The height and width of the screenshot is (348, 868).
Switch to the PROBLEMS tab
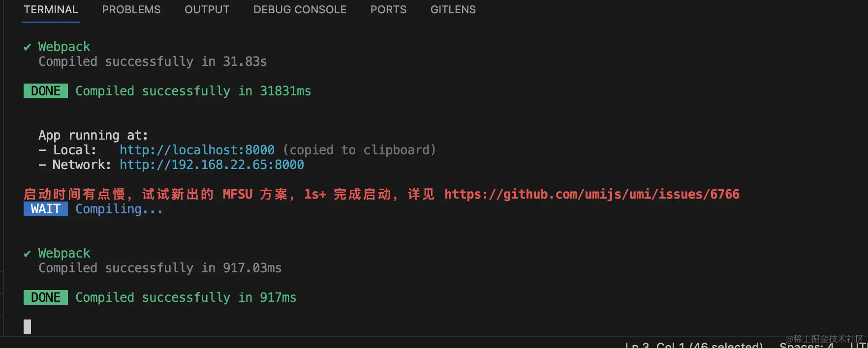coord(131,9)
